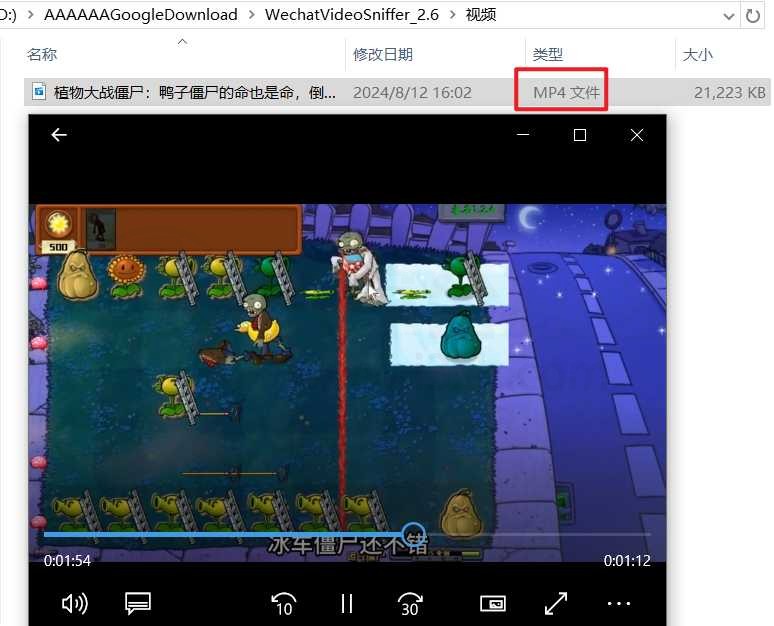774x626 pixels.
Task: Close the video player window
Action: [x=637, y=135]
